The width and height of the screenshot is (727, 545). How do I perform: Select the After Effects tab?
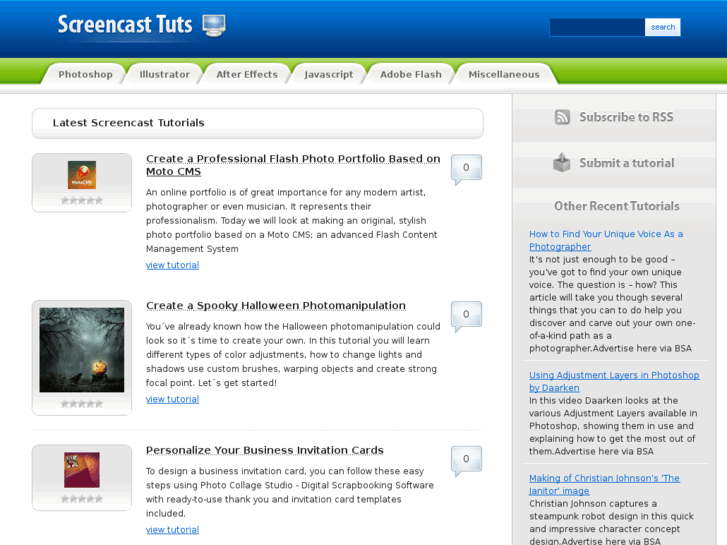[247, 74]
